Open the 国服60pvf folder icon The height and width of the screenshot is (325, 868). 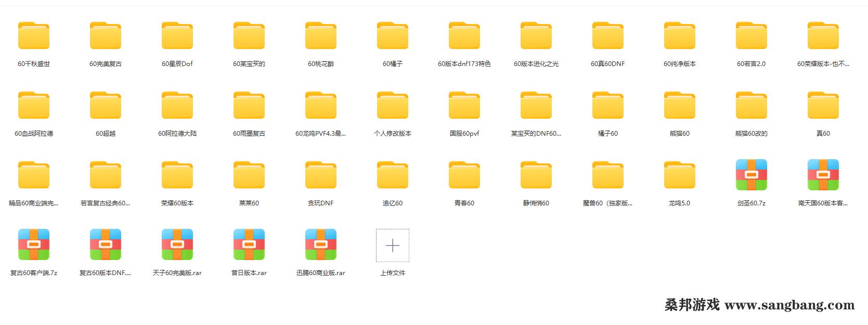coord(464,105)
